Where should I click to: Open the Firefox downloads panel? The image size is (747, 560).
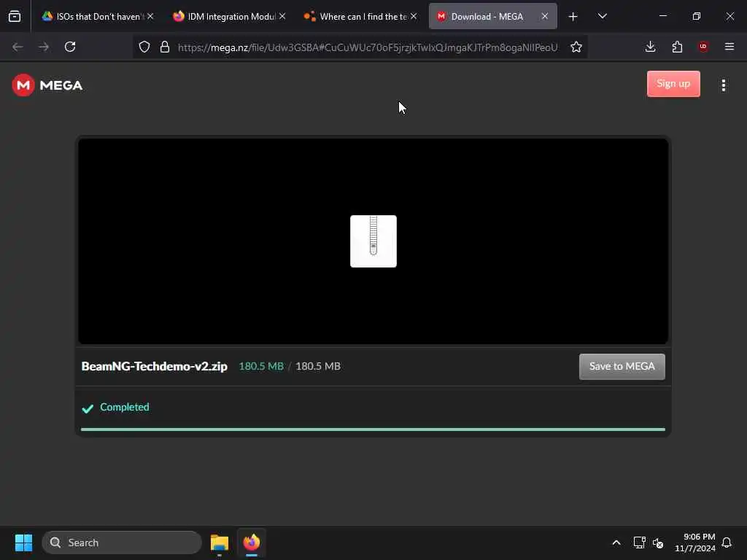tap(650, 47)
